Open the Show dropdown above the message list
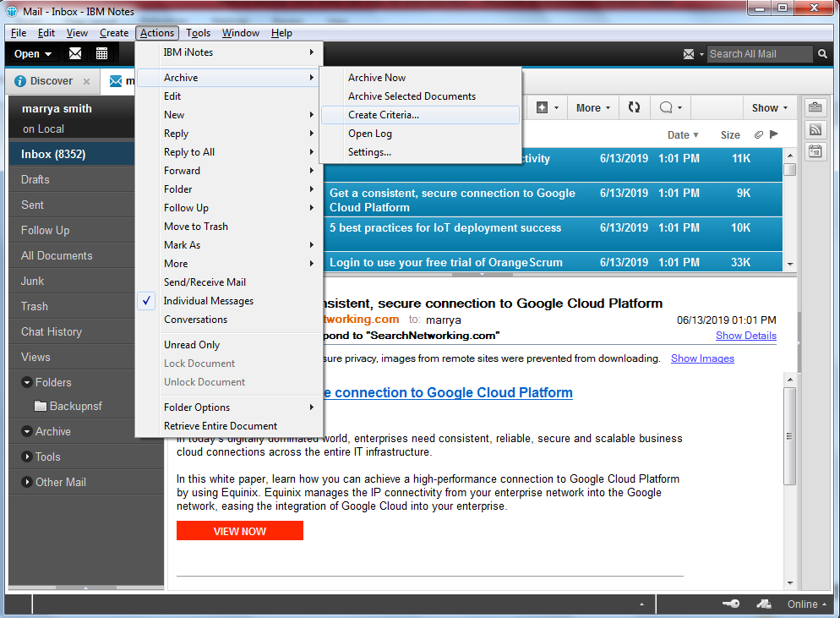 click(767, 107)
